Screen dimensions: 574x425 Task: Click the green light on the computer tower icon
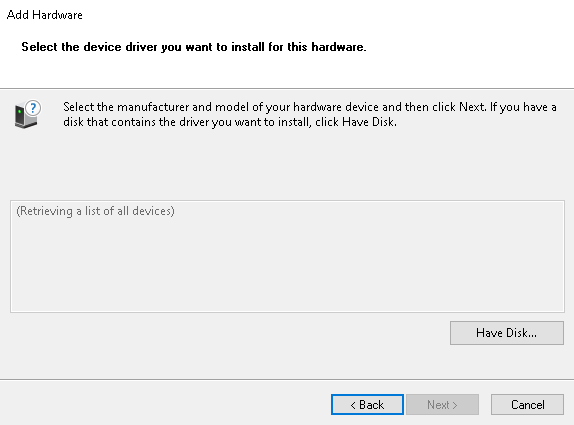[x=19, y=111]
